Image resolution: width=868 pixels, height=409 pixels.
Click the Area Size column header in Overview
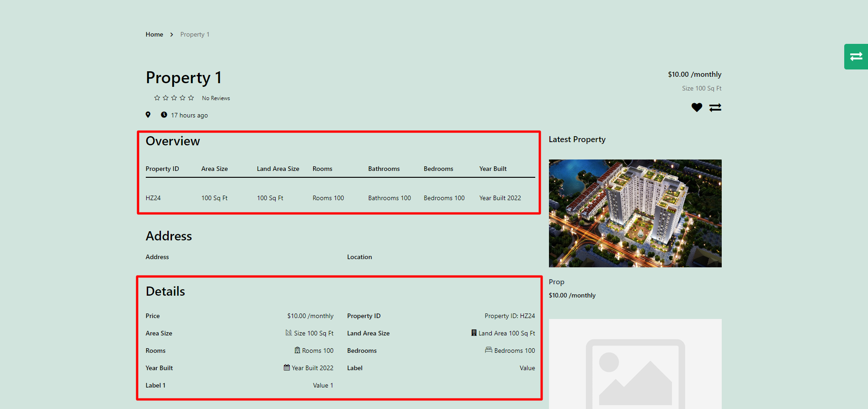214,169
